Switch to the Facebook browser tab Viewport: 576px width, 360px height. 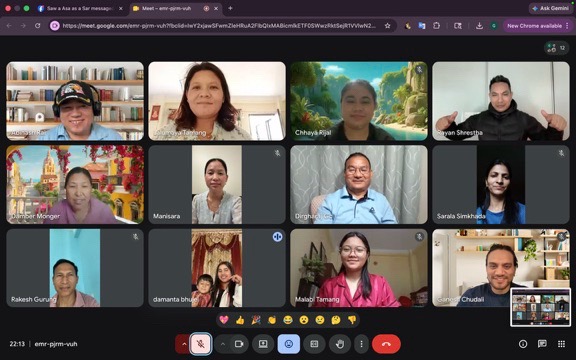[80, 8]
